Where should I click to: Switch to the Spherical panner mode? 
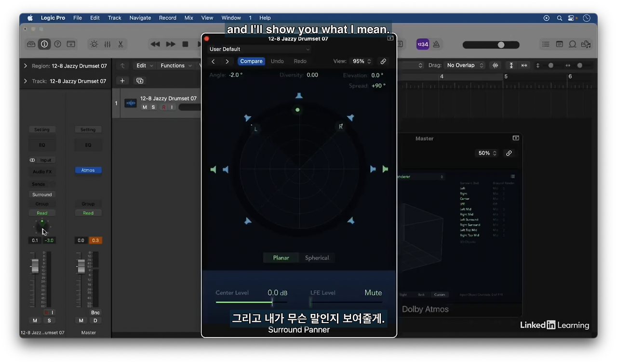317,258
